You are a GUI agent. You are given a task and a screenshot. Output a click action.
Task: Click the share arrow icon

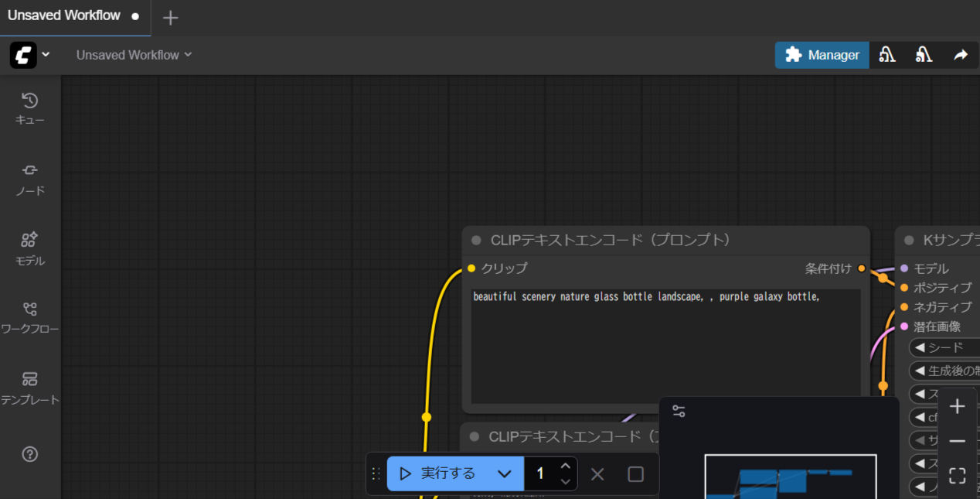coord(961,55)
